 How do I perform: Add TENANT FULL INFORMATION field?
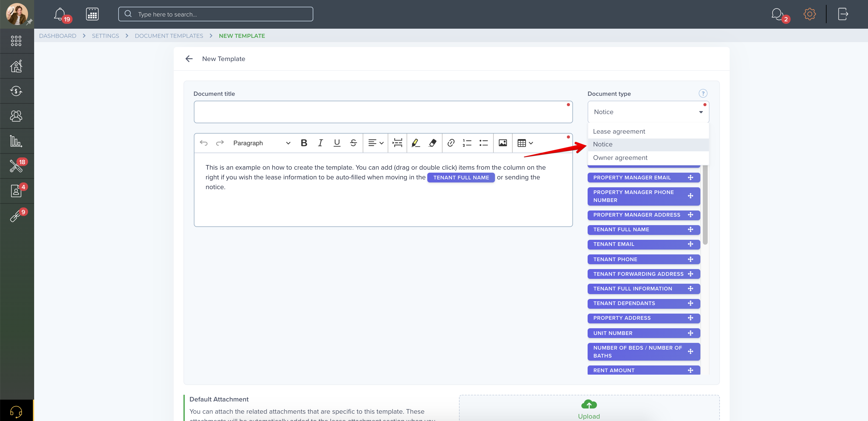point(644,289)
